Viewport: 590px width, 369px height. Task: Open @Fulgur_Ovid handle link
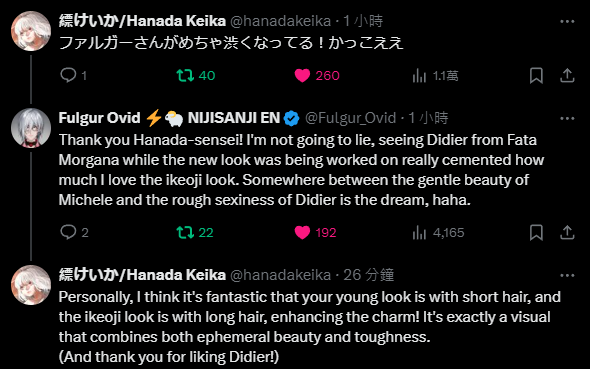pos(350,118)
